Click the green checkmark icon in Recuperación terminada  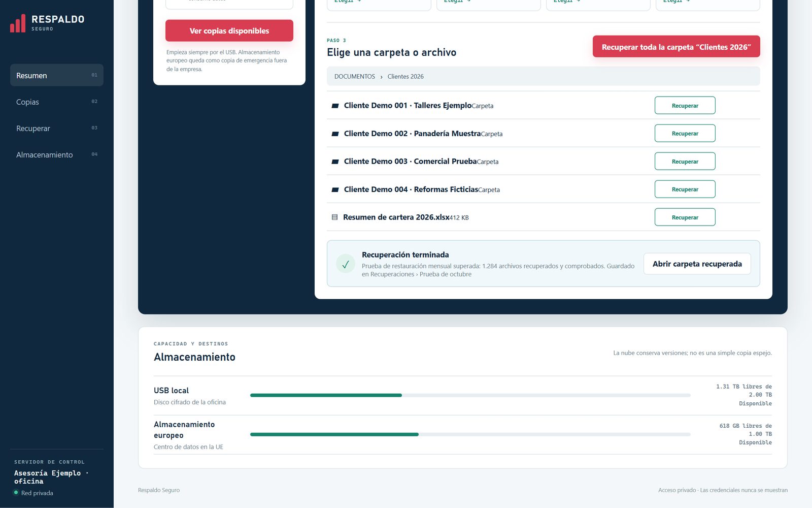tap(346, 264)
